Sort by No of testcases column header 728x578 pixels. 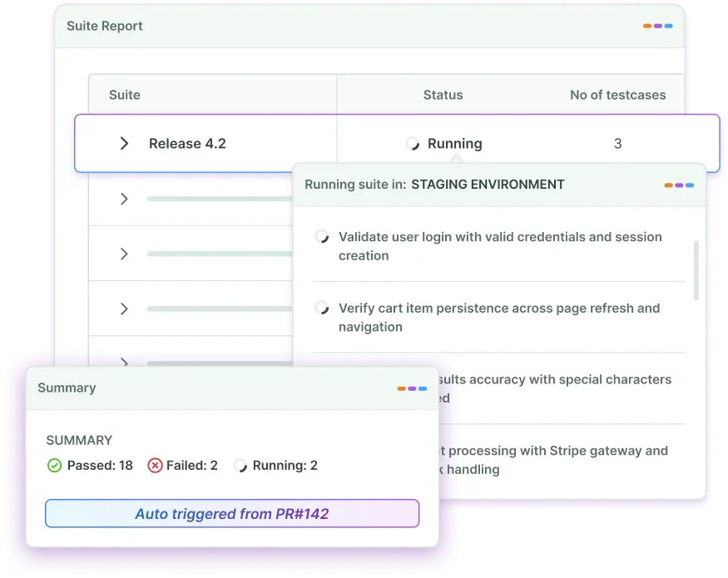point(617,95)
